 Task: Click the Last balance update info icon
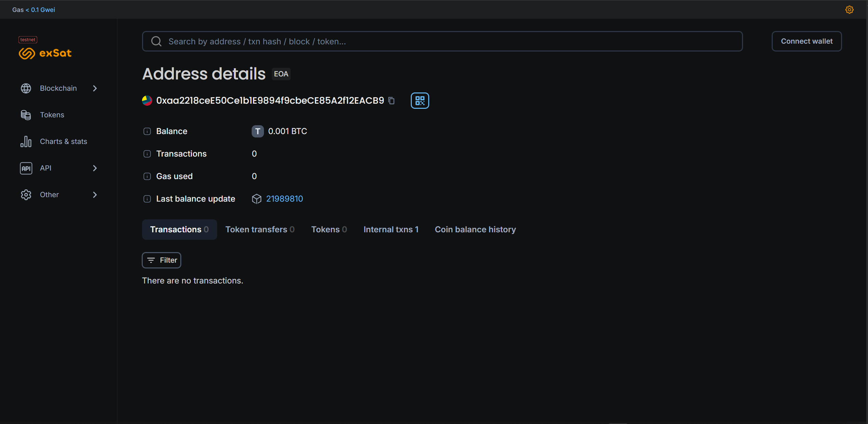(147, 199)
